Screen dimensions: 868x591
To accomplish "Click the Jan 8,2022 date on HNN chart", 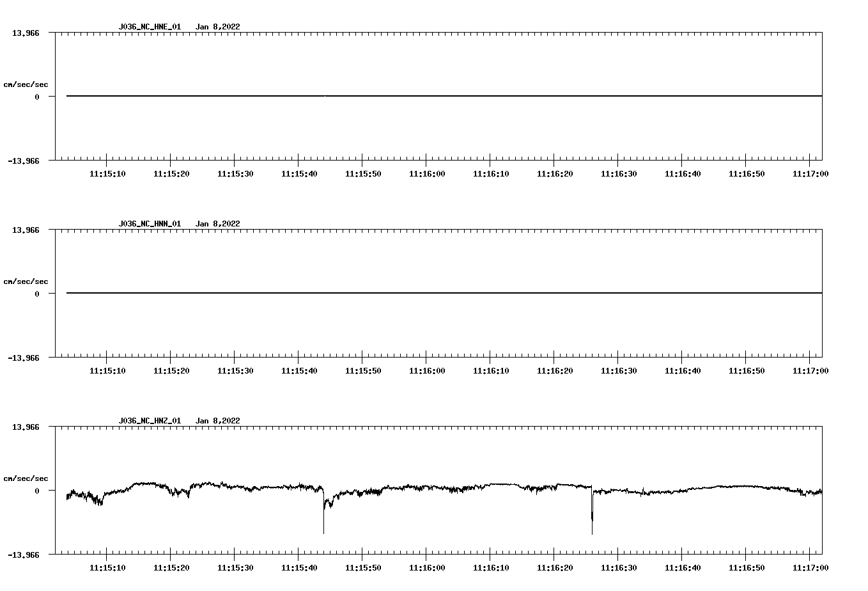I will [217, 224].
